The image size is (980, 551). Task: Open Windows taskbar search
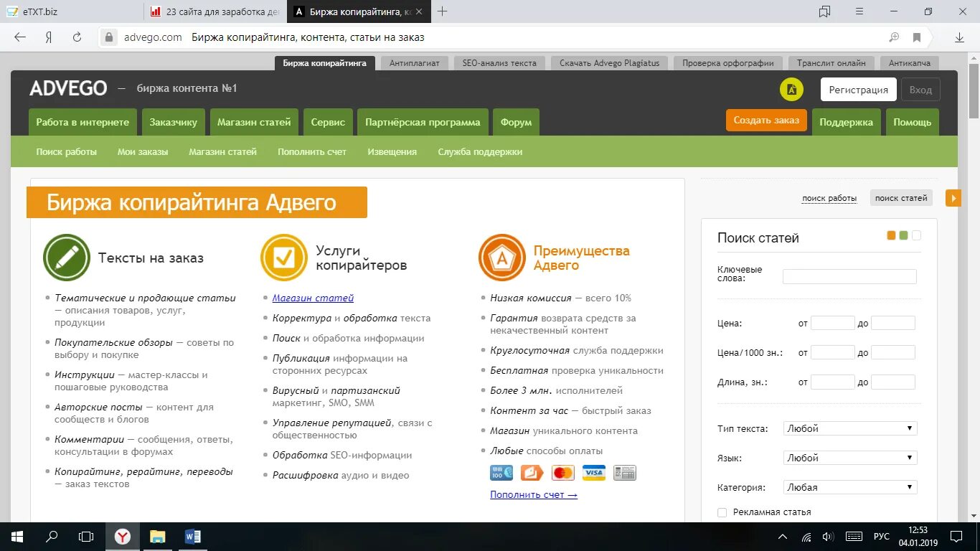[52, 537]
